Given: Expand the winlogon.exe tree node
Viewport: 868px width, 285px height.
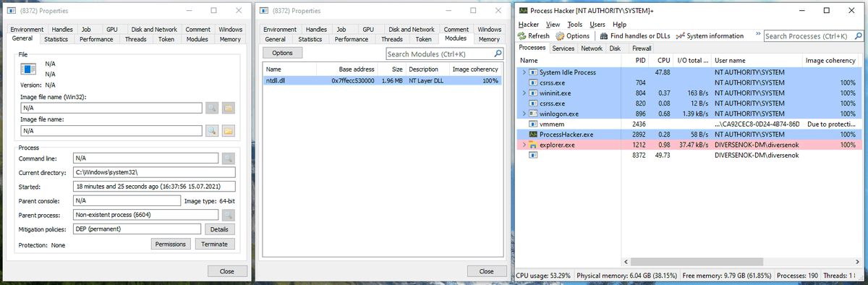Looking at the screenshot, I should [x=524, y=114].
